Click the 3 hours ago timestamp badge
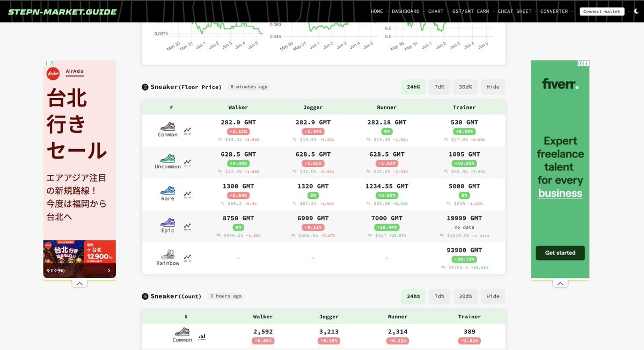The height and width of the screenshot is (350, 644). tap(225, 296)
